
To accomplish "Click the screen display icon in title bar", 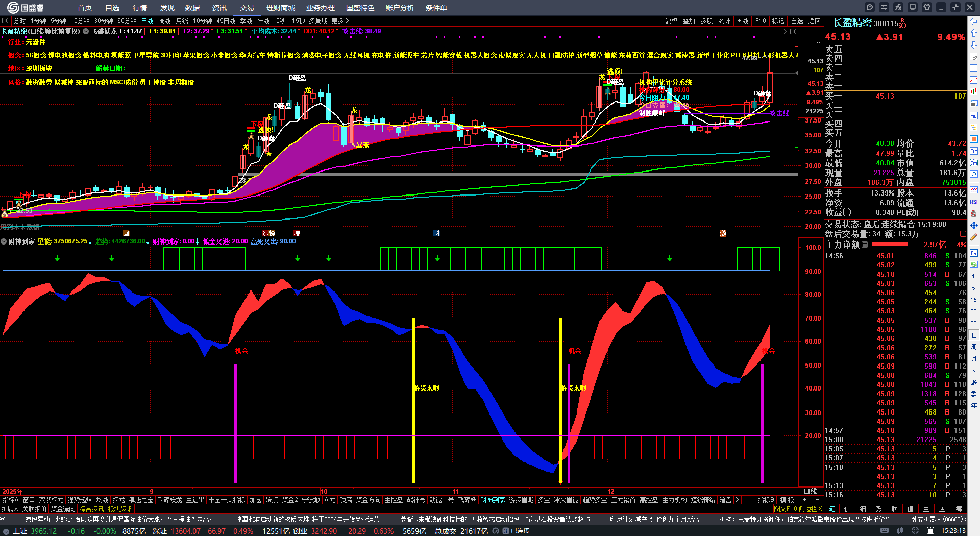I will 913,7.
